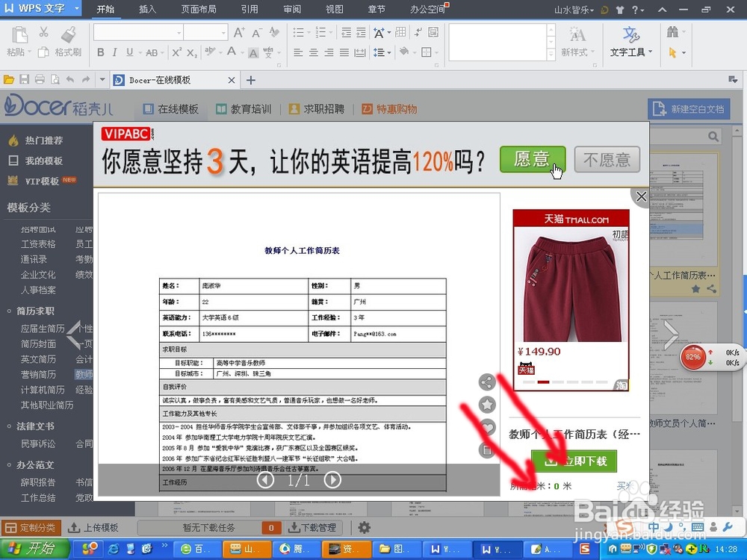Screen dimensions: 747x560
Task: Click the Internet Explorer taskbar icon
Action: point(114,549)
